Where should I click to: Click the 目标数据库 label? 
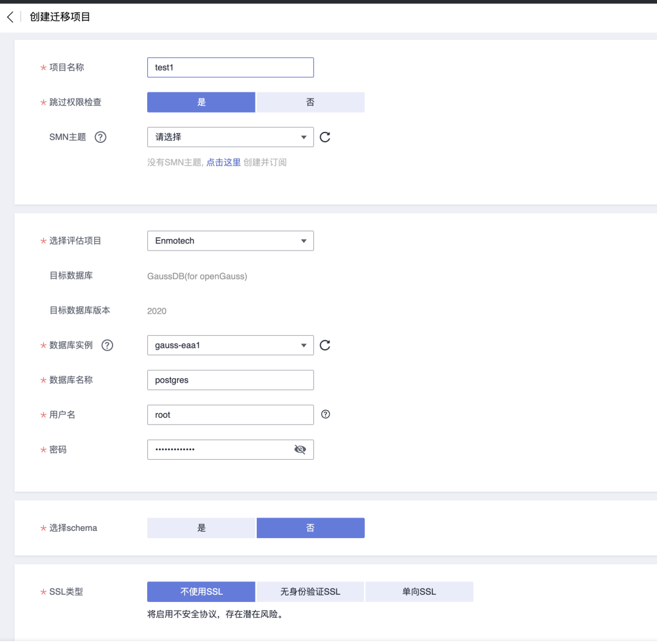click(x=71, y=275)
